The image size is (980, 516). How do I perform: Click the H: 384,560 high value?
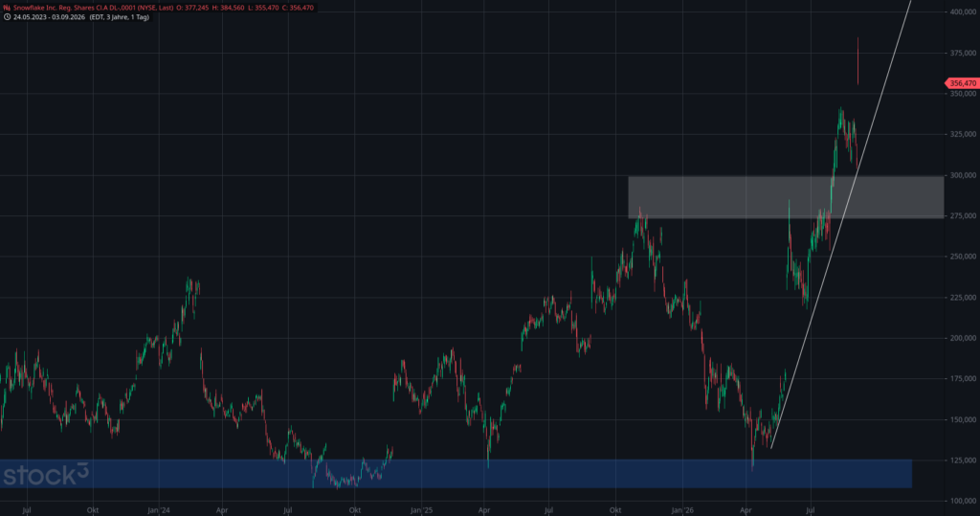coord(228,8)
